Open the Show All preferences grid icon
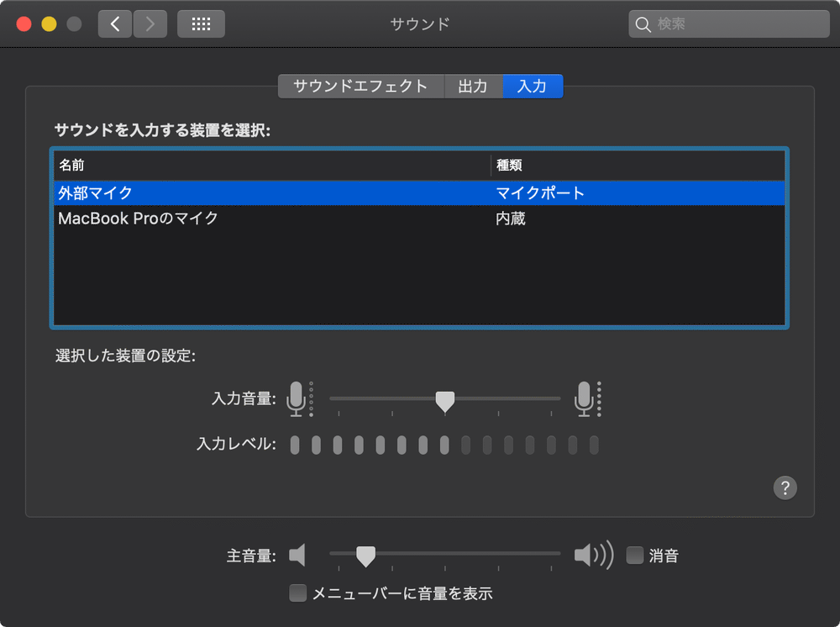This screenshot has height=627, width=840. pyautogui.click(x=199, y=24)
